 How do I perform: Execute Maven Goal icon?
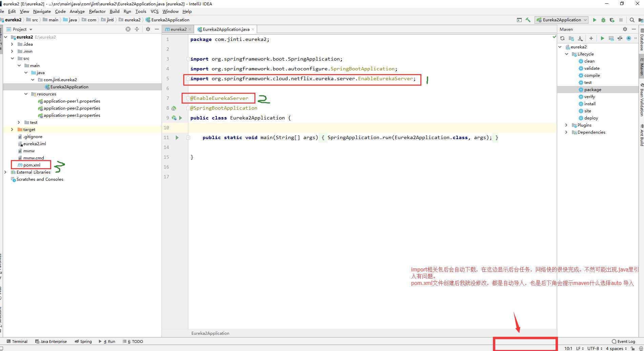[611, 38]
